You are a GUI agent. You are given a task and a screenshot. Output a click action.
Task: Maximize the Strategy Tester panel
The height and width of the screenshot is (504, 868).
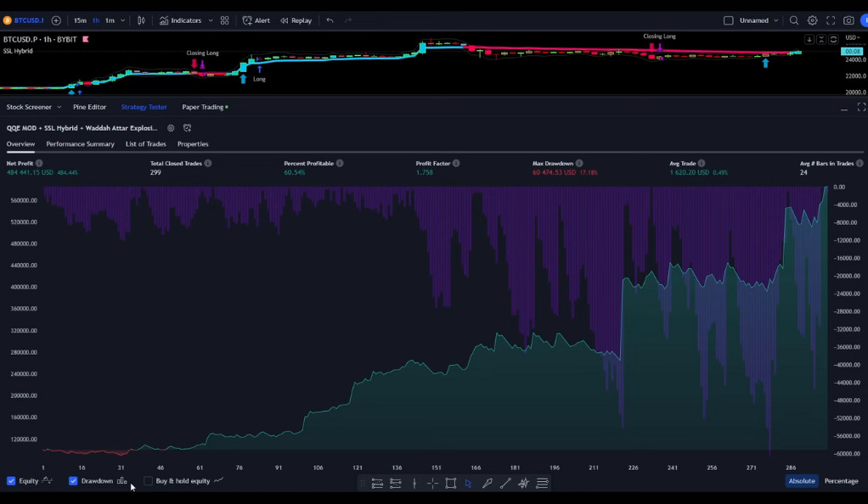pyautogui.click(x=861, y=107)
